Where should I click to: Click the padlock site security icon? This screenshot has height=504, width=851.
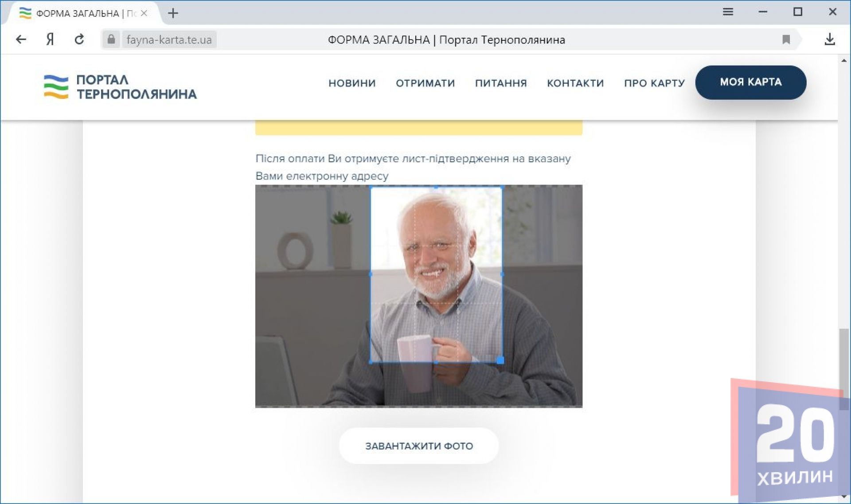coord(111,39)
